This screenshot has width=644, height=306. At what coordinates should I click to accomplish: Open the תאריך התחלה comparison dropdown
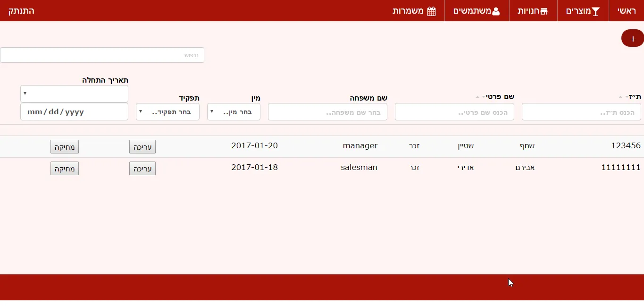pos(74,93)
